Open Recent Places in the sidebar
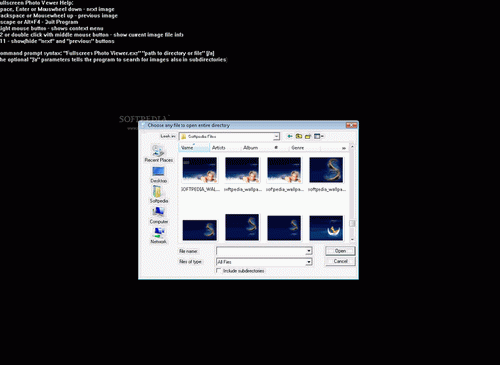The width and height of the screenshot is (500, 365). (x=158, y=154)
